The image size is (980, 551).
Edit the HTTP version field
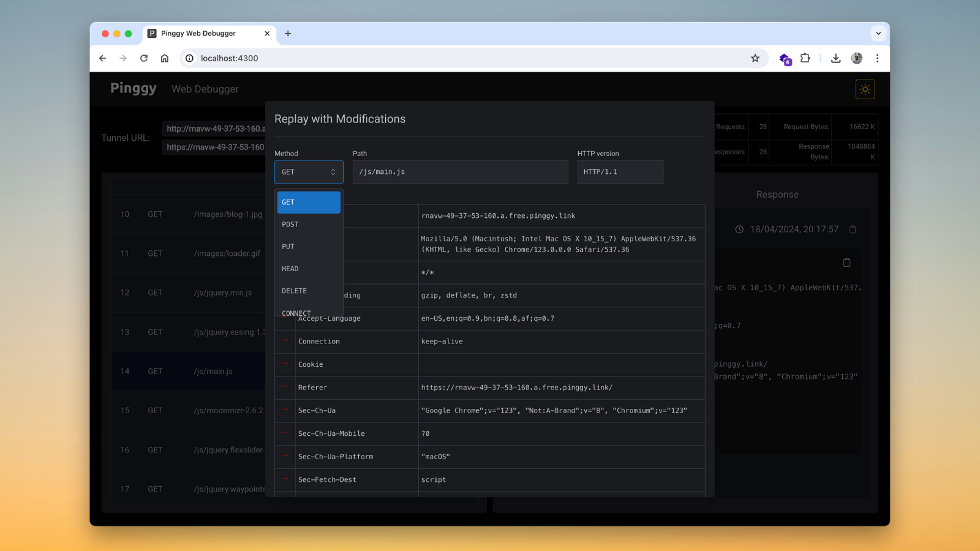pyautogui.click(x=620, y=172)
